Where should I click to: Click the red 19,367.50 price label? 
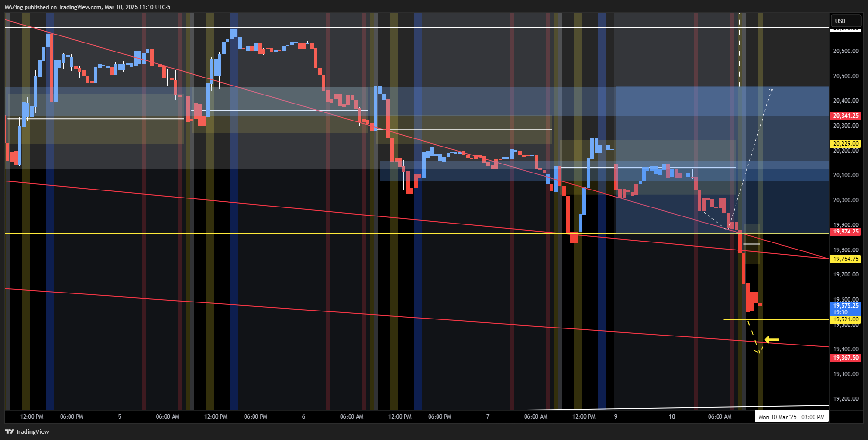pyautogui.click(x=845, y=358)
